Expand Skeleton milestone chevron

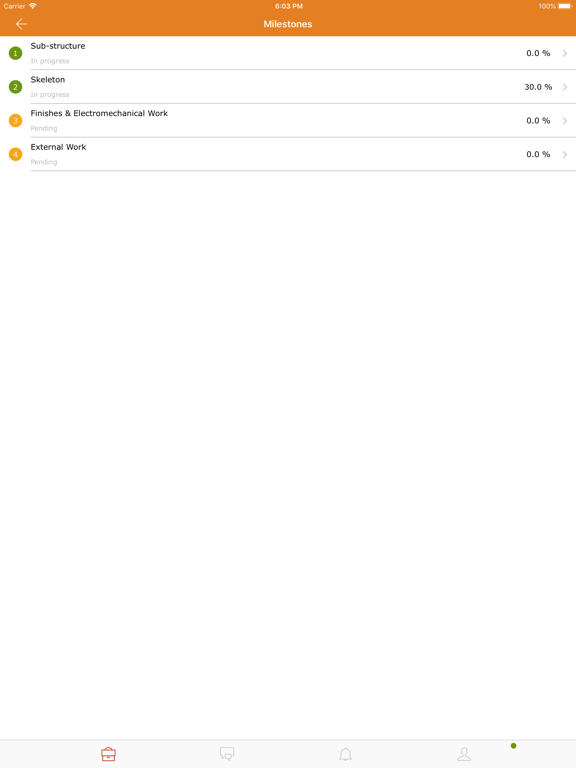[x=565, y=87]
